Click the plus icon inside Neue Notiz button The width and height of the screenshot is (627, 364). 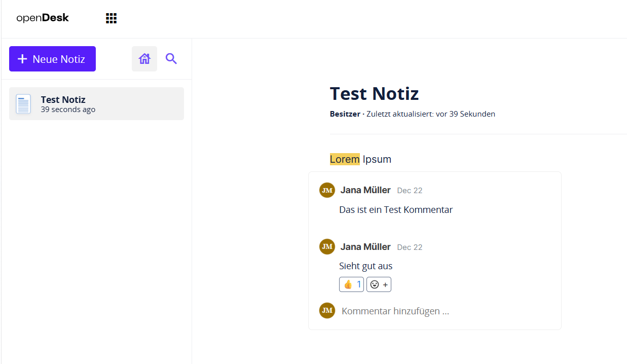click(22, 58)
